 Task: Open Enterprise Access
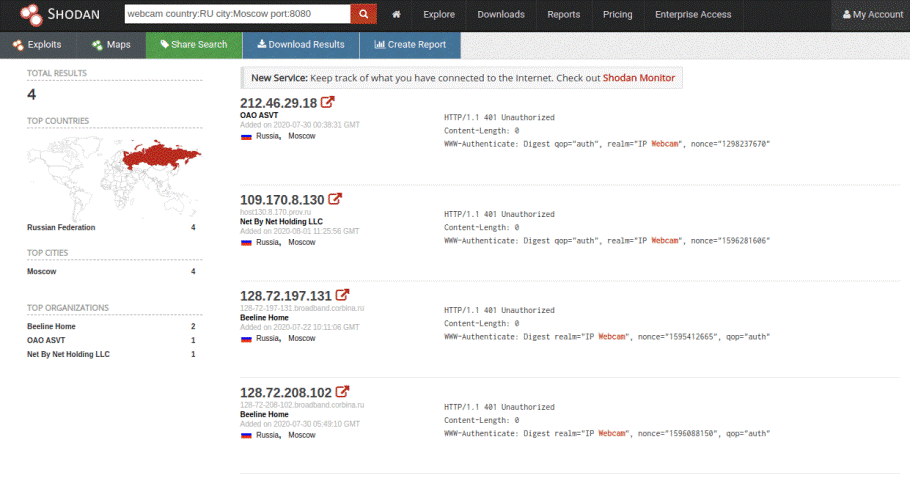coord(693,15)
